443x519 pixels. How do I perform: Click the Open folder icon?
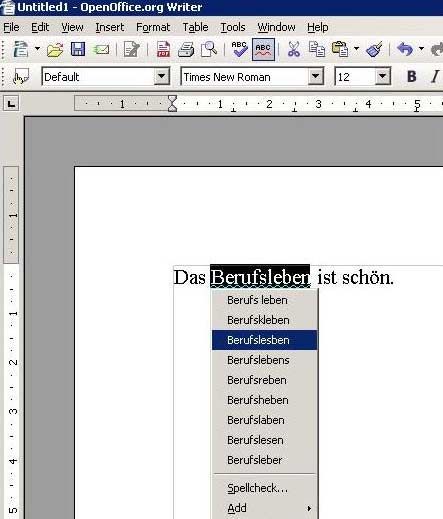coord(55,49)
